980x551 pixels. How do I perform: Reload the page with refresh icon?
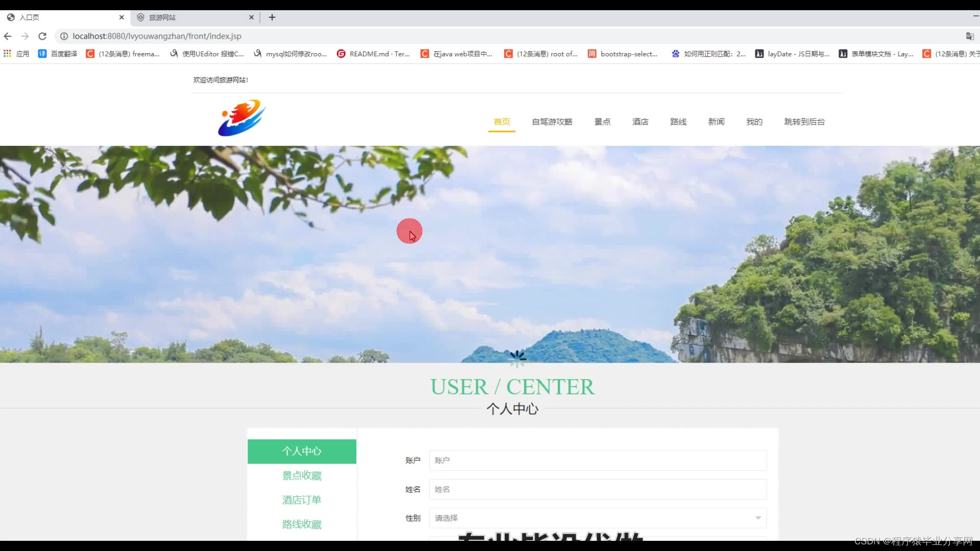(42, 36)
